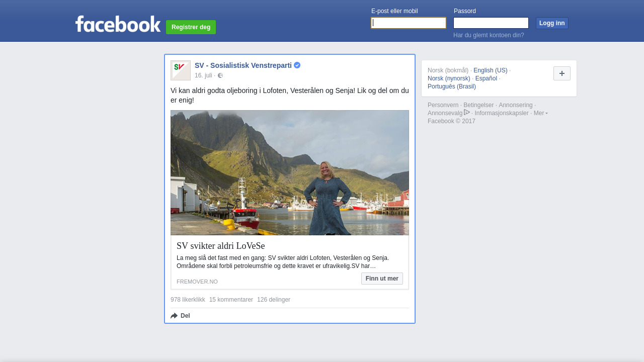Screen dimensions: 644x362
Task: Open Har du glemt kontoen din link
Action: click(x=489, y=35)
